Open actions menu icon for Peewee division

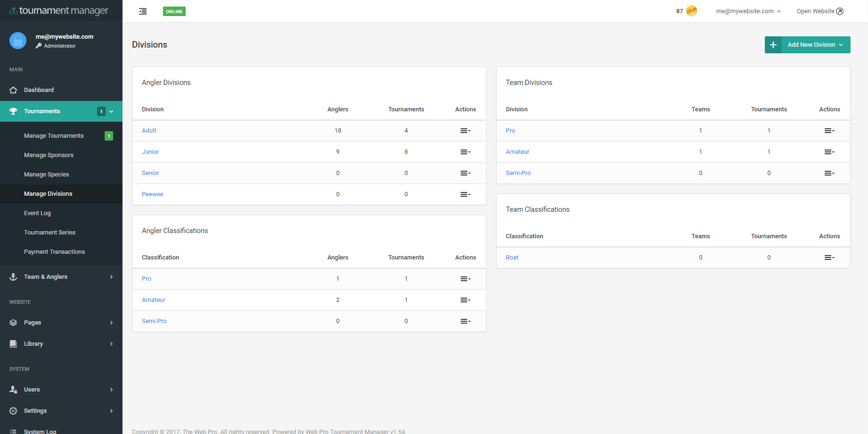[465, 194]
